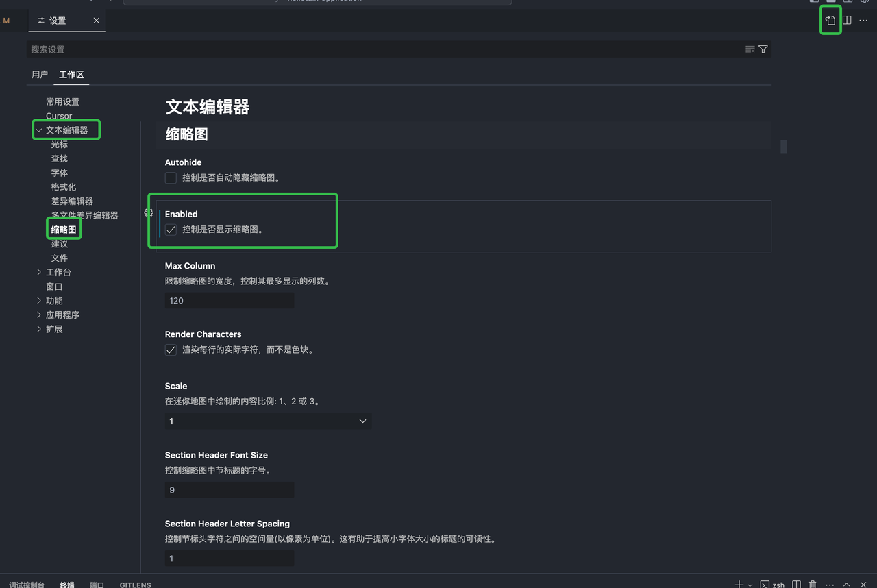Switch to the GITLENS panel tab
The height and width of the screenshot is (588, 877).
136,585
